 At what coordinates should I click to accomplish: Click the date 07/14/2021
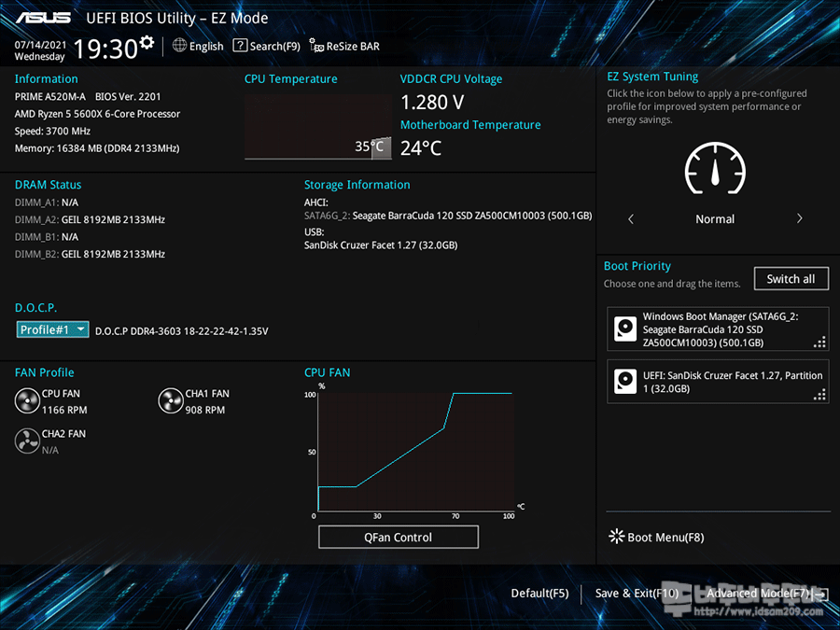40,45
